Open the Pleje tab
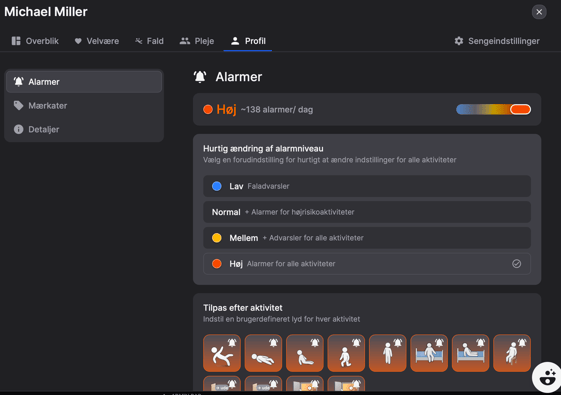This screenshot has height=395, width=561. [x=197, y=41]
